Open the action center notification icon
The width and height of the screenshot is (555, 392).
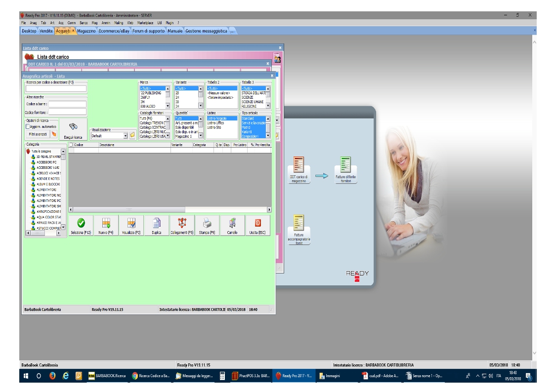point(528,376)
